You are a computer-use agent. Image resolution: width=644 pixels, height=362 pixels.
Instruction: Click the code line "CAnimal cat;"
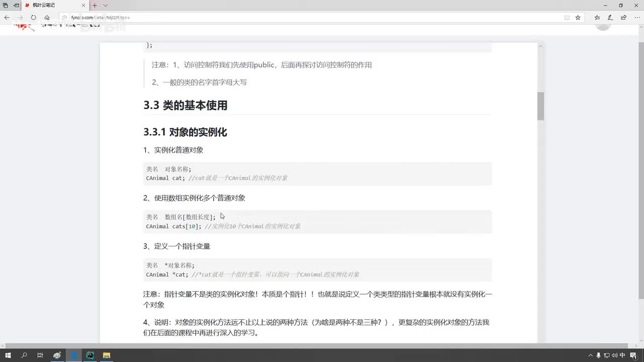(166, 178)
